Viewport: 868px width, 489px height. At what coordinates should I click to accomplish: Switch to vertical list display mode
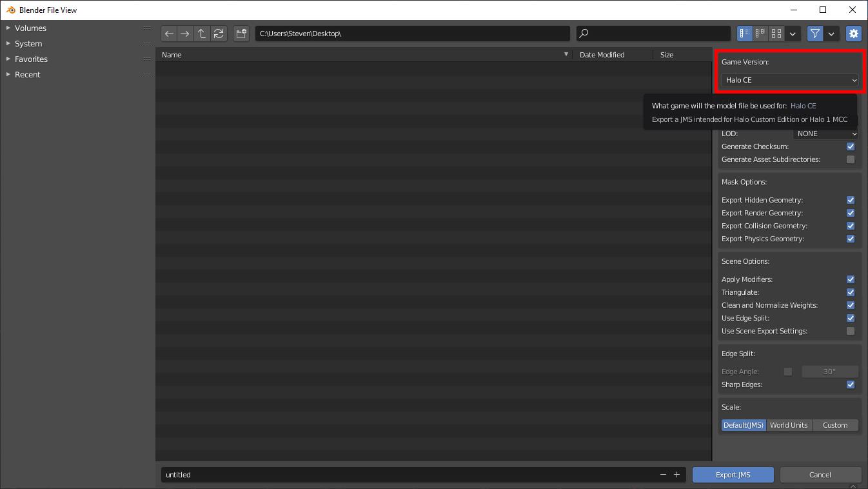coord(745,34)
